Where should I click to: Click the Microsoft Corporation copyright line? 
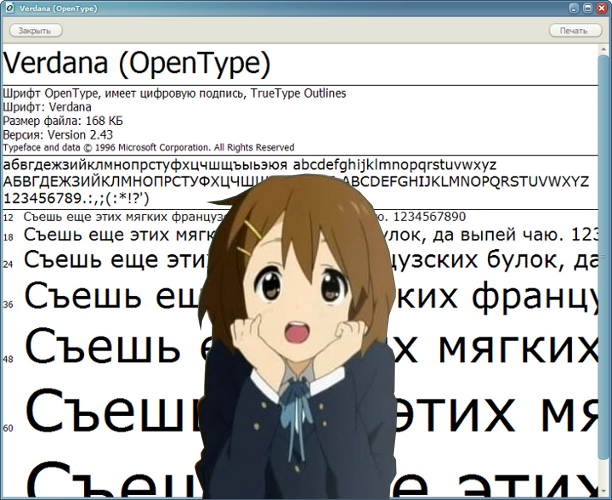pyautogui.click(x=148, y=148)
